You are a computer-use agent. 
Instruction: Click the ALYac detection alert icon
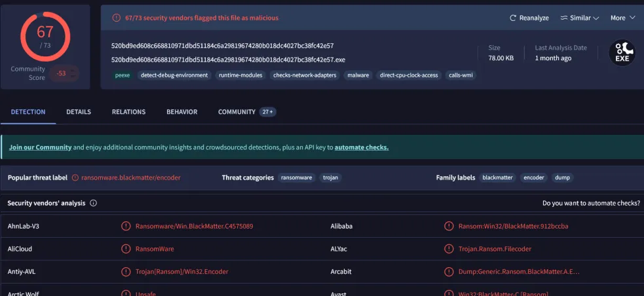click(x=449, y=249)
